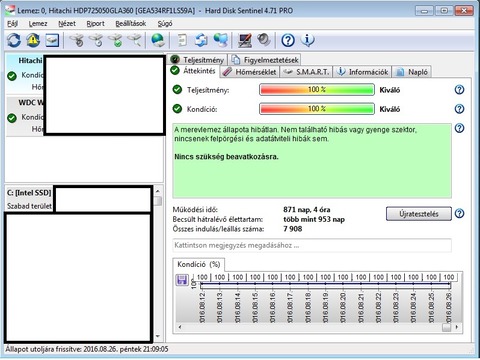Open the report document toolbar icon
The image size is (480, 360).
(182, 40)
